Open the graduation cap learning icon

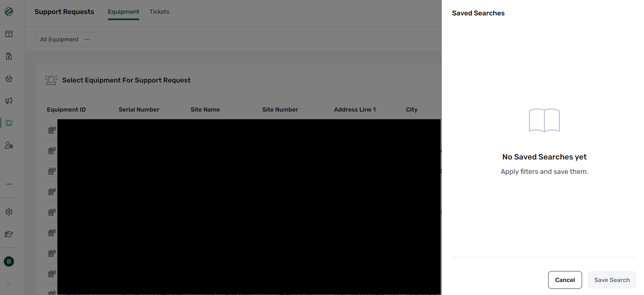9,234
